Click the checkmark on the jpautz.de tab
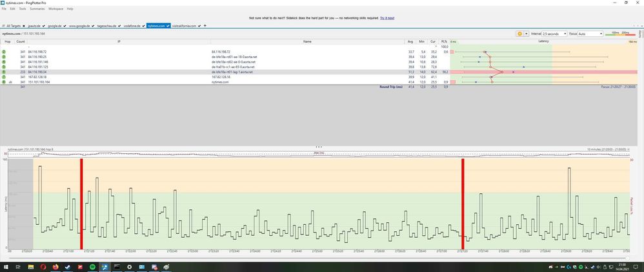The image size is (644, 272). 44,25
